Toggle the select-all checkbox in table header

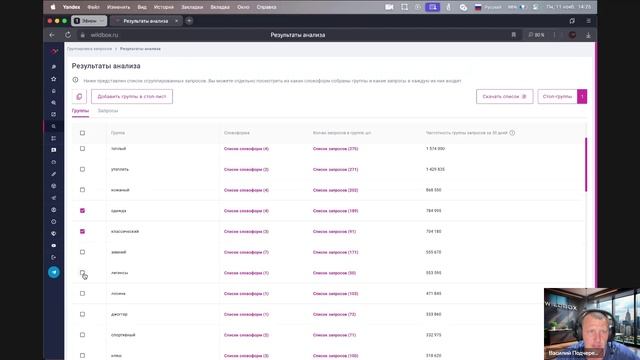[82, 133]
